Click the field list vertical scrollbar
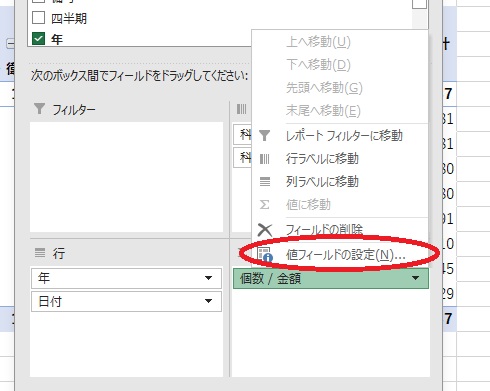 click(x=420, y=15)
